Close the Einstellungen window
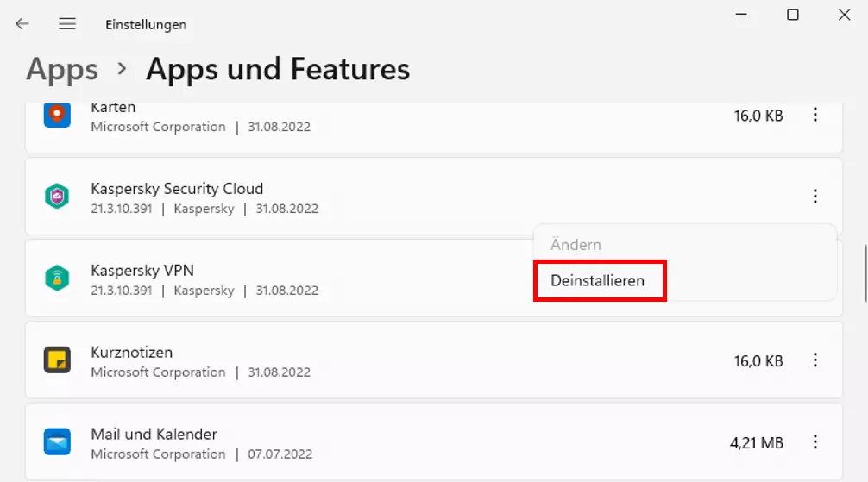Screen dimensions: 868x482 (x=844, y=15)
